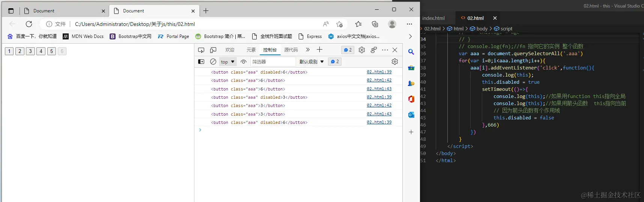Expand more bookmarks chevron
Image resolution: width=644 pixels, height=202 pixels.
tap(410, 36)
